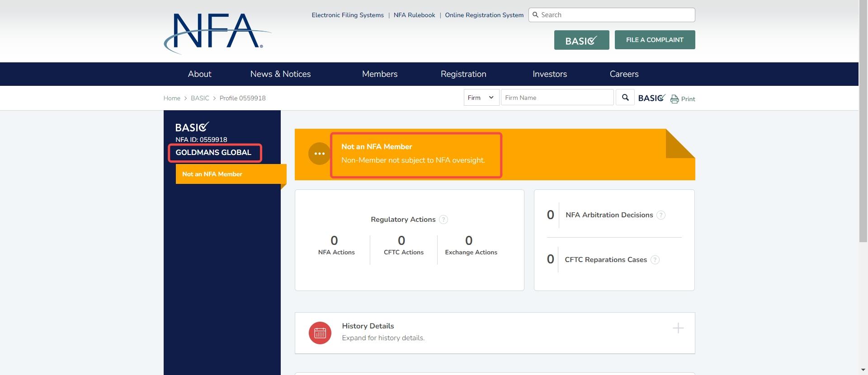
Task: Click the magnifier icon in top search box
Action: point(535,15)
